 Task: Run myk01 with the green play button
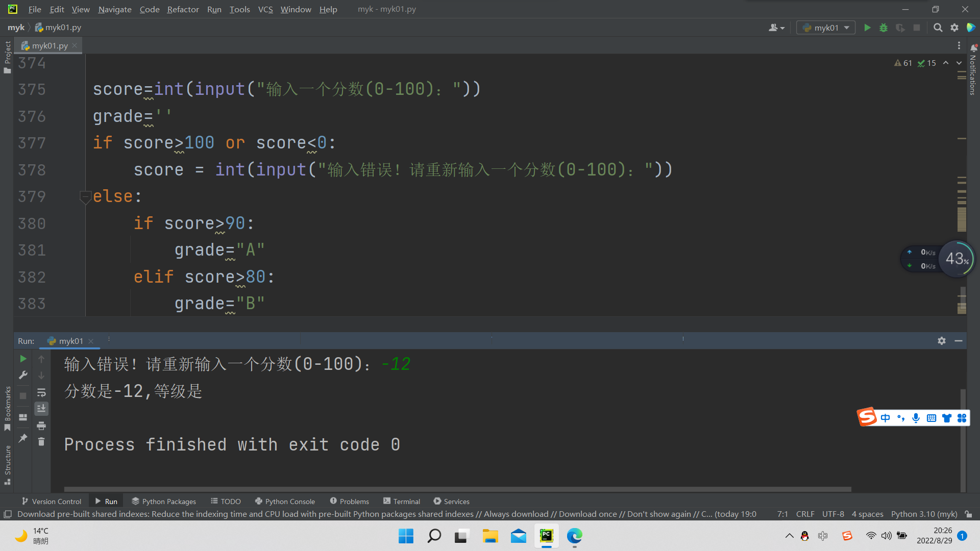point(867,28)
